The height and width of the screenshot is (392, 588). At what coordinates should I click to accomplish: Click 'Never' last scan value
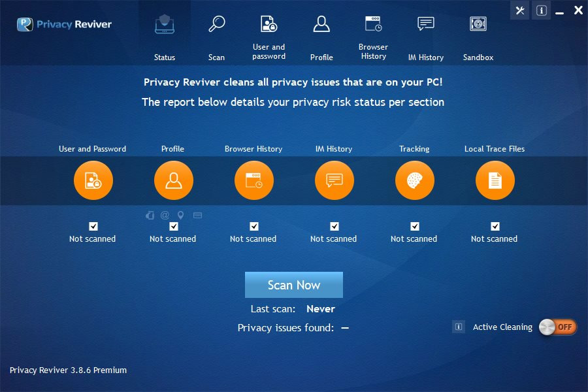[x=321, y=309]
